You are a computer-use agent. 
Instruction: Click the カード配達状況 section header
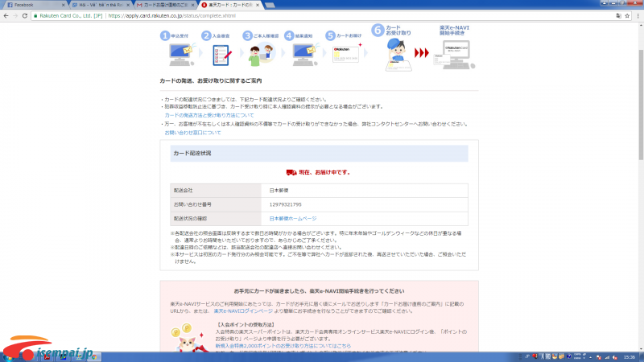point(319,153)
